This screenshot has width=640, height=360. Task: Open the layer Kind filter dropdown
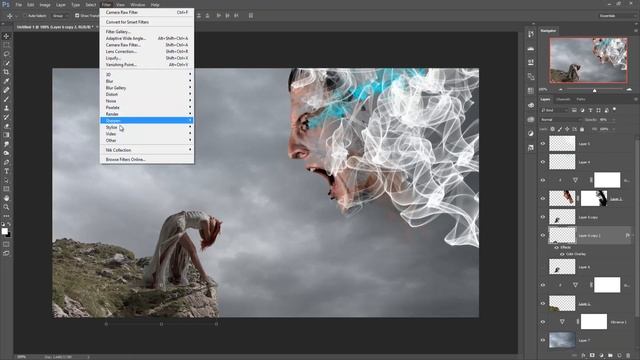[x=553, y=110]
